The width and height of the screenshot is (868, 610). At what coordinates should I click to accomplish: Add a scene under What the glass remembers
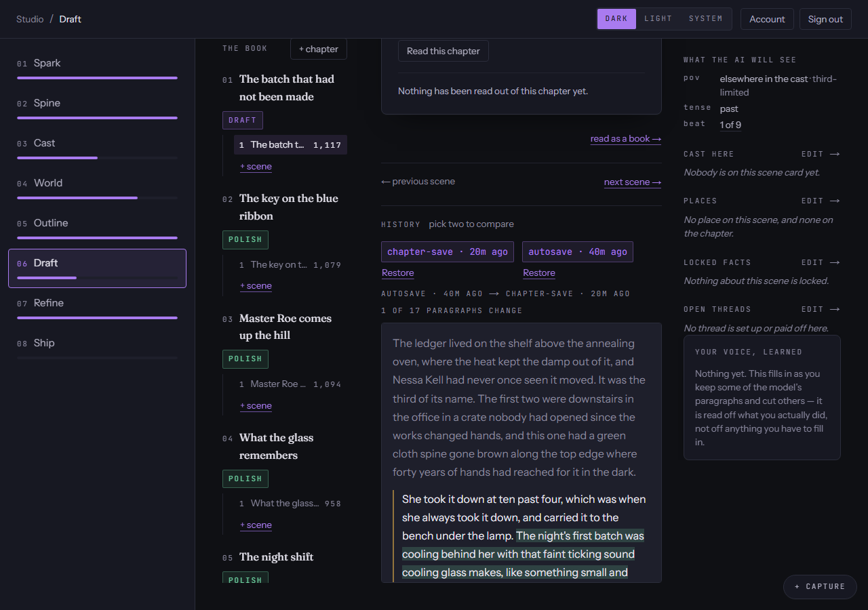tap(256, 525)
